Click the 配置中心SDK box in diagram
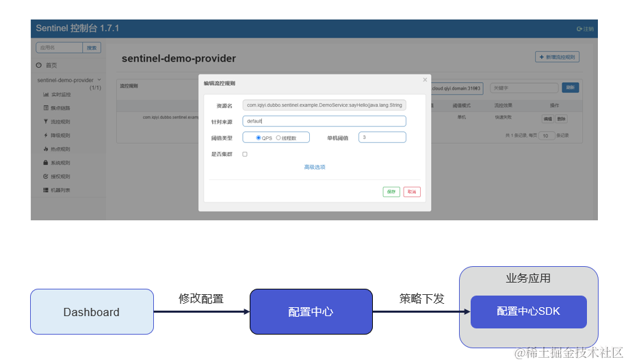Viewport: 628px width, 364px height. click(529, 311)
